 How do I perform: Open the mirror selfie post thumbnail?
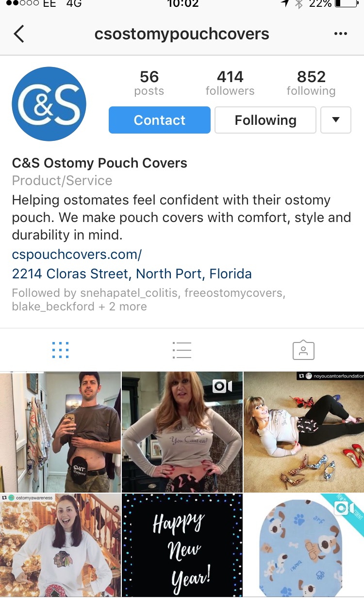tap(60, 432)
